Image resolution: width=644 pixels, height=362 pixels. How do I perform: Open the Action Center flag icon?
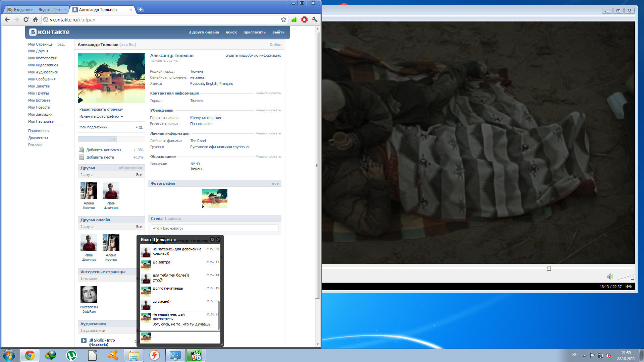pyautogui.click(x=592, y=356)
